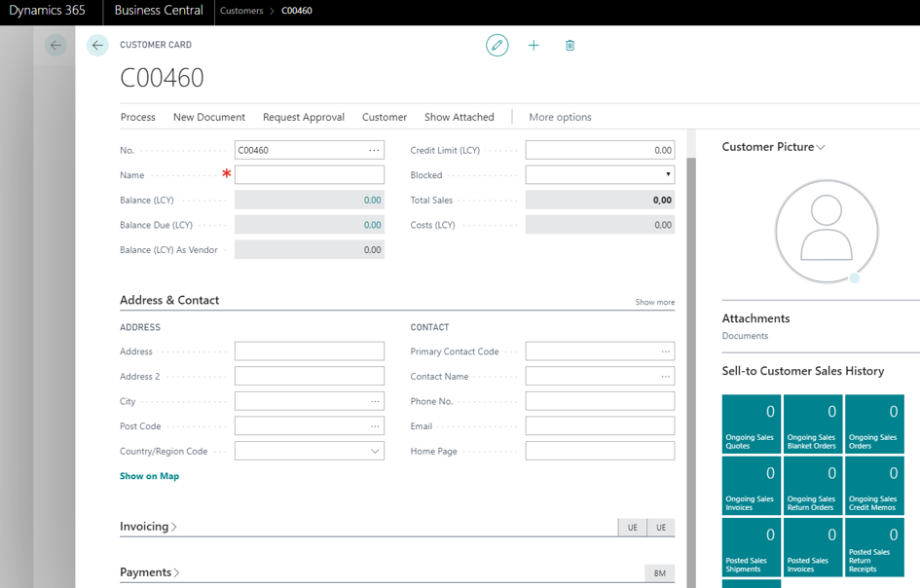Click into the Address 2 input field
Screen dimensions: 920x588
coord(310,376)
